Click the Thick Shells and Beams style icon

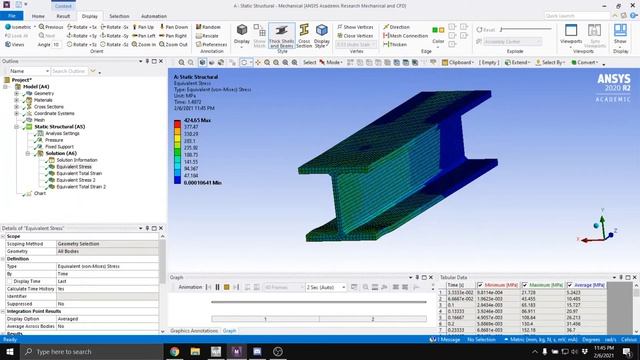pyautogui.click(x=281, y=35)
